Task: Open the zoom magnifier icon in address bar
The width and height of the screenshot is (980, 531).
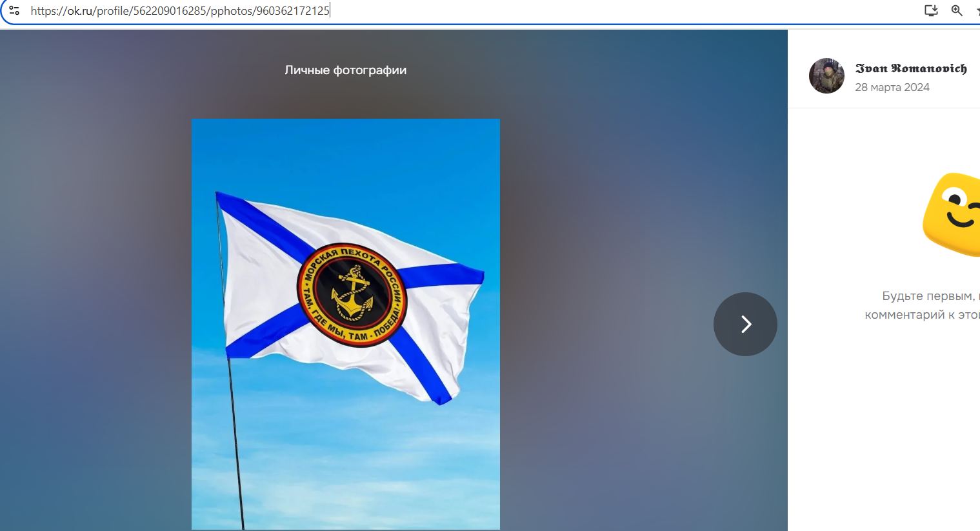Action: point(957,10)
